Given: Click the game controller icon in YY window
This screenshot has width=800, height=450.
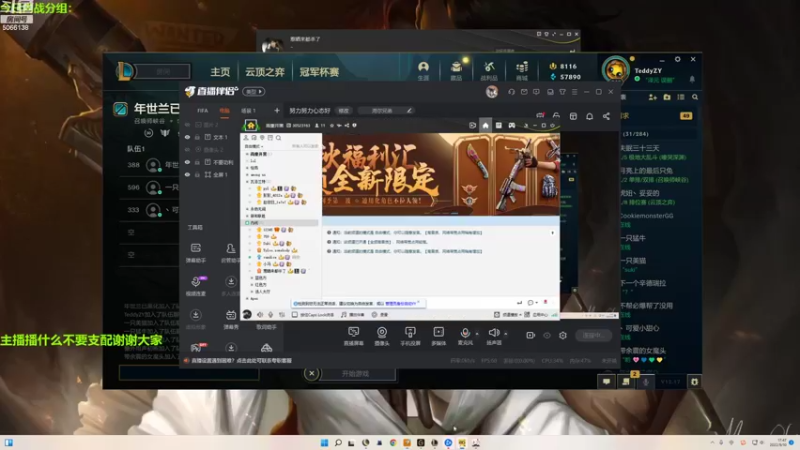Looking at the screenshot, I should pyautogui.click(x=512, y=125).
